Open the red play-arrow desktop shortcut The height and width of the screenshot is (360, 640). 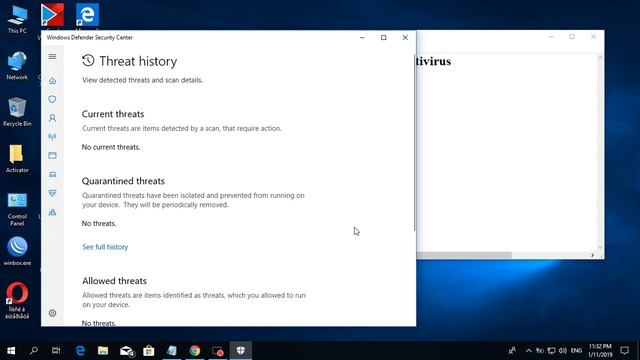(52, 15)
